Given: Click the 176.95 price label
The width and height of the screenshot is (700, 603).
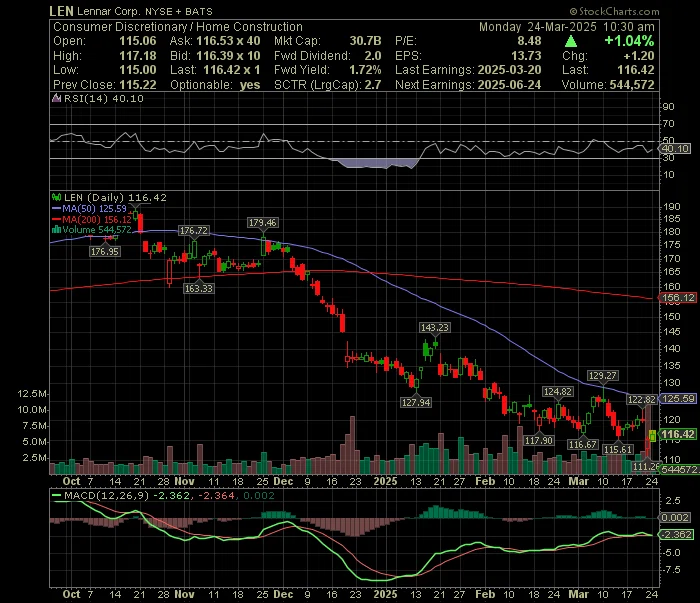Looking at the screenshot, I should (104, 252).
